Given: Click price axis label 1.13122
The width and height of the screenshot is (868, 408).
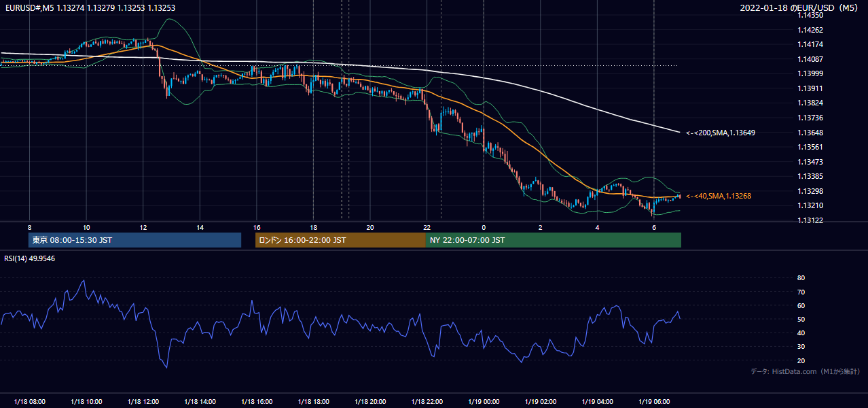Looking at the screenshot, I should (x=810, y=220).
